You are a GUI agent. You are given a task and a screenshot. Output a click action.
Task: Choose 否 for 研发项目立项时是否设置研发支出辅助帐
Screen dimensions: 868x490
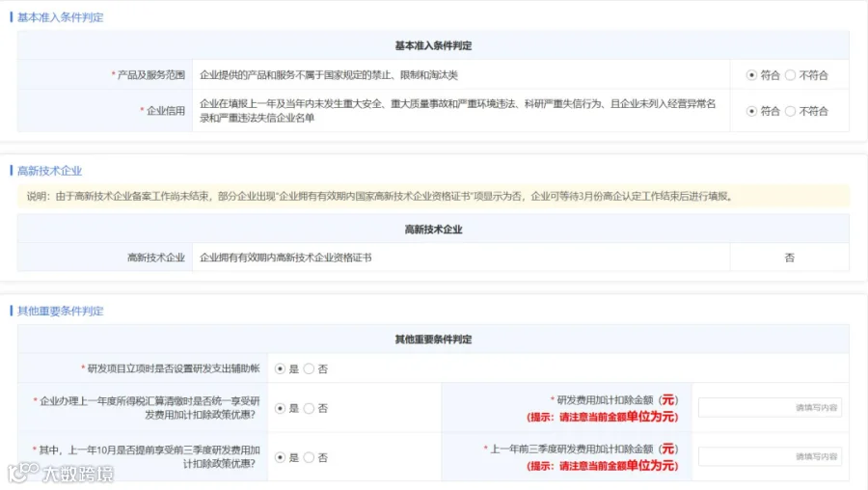click(309, 368)
